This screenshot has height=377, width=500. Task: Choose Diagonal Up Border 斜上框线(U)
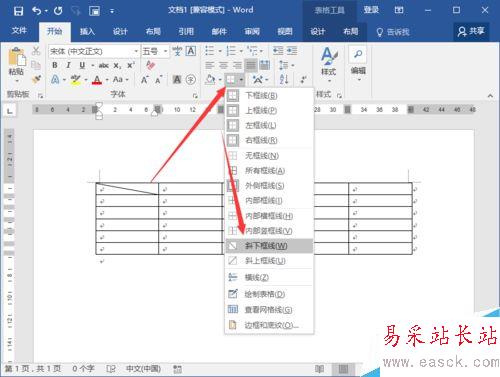point(269,261)
